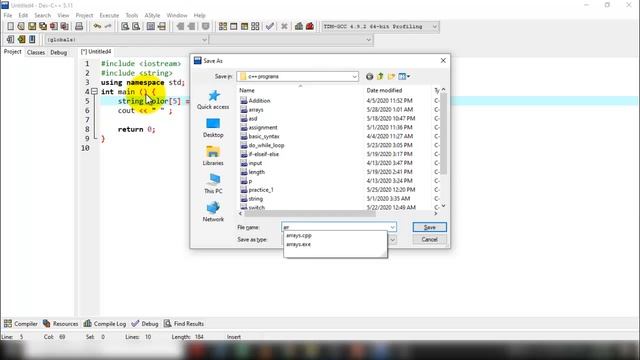Click the Save button in dialog
Screen dimensions: 640x360
click(430, 227)
